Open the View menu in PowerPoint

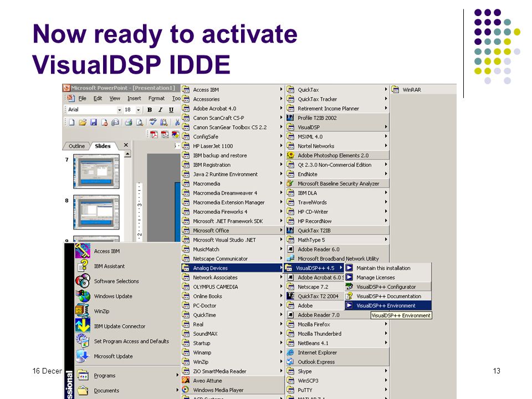coord(115,99)
